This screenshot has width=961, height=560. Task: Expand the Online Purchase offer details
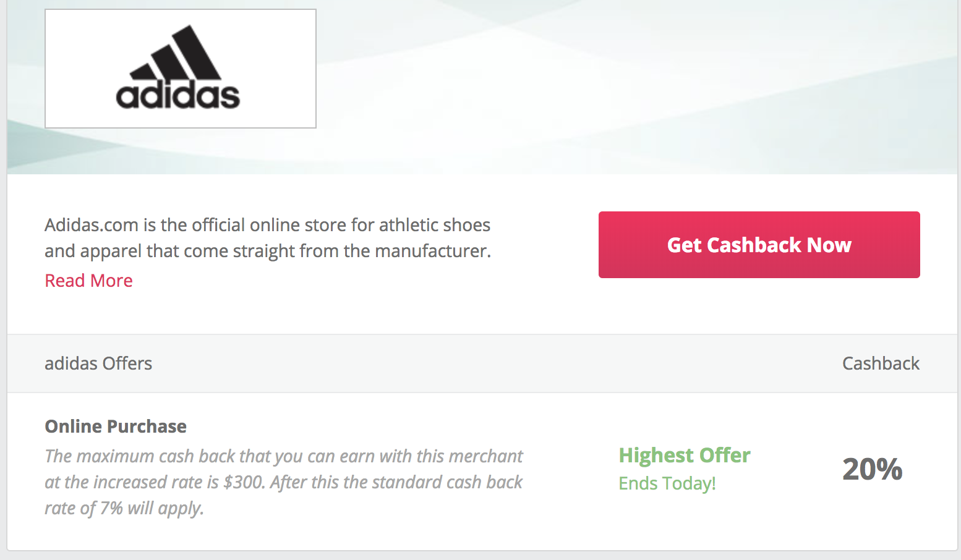coord(115,426)
